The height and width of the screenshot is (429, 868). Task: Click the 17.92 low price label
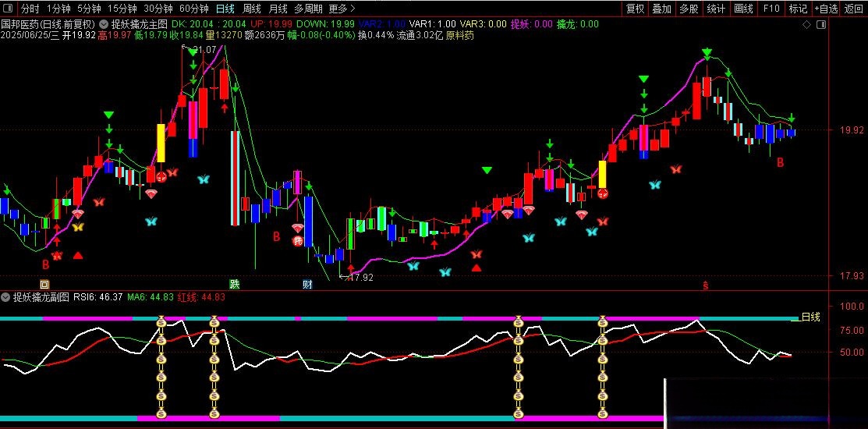[x=360, y=277]
